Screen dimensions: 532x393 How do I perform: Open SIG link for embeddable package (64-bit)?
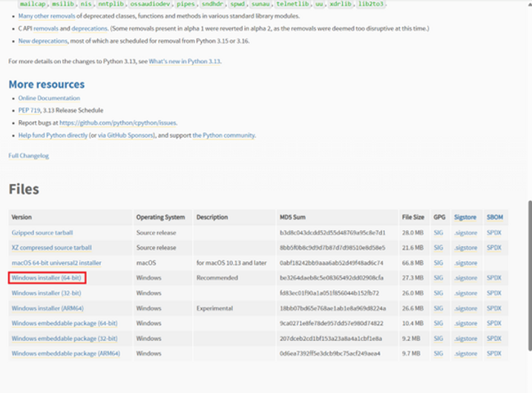pyautogui.click(x=439, y=323)
